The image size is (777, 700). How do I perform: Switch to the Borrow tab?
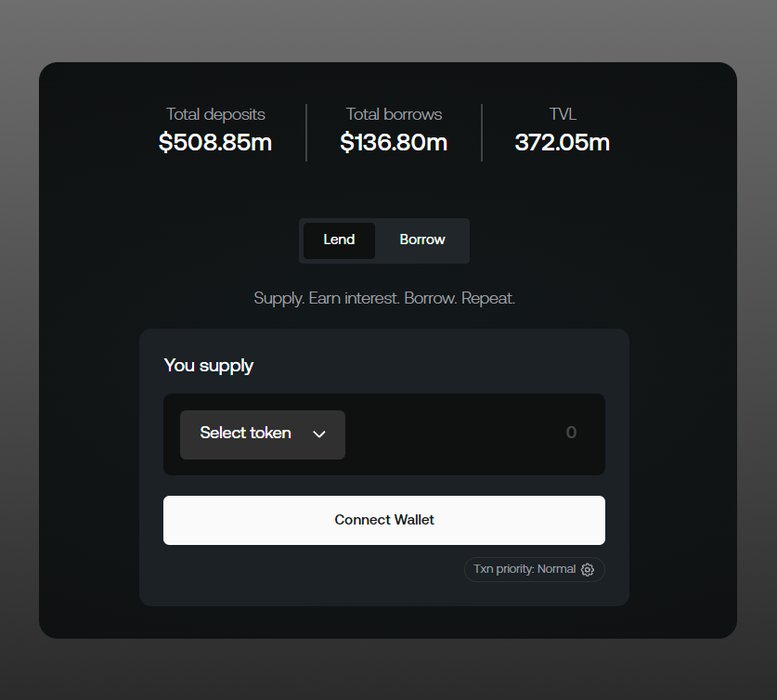click(422, 240)
